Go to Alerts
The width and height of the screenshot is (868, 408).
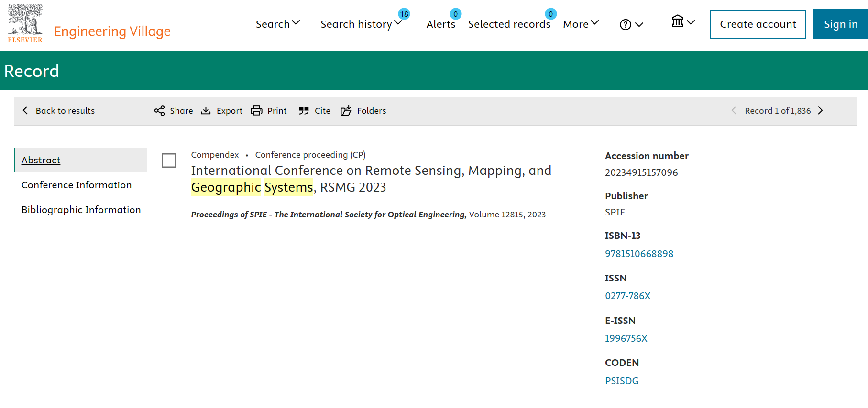point(441,24)
